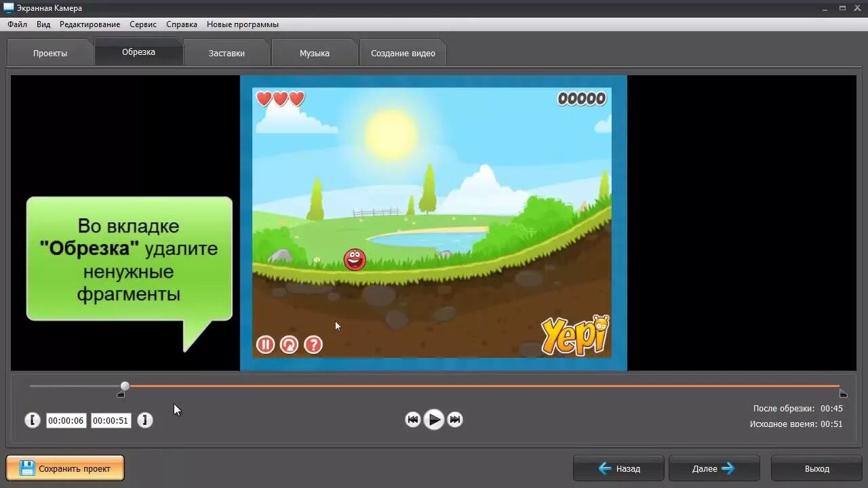Open the Новые программы menu
This screenshot has height=488, width=868.
point(243,24)
